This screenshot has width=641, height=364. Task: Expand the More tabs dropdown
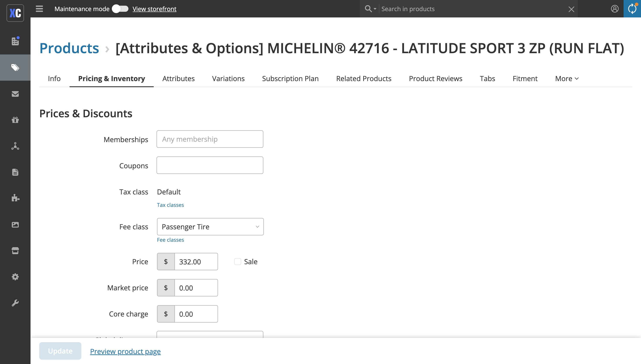pyautogui.click(x=567, y=78)
